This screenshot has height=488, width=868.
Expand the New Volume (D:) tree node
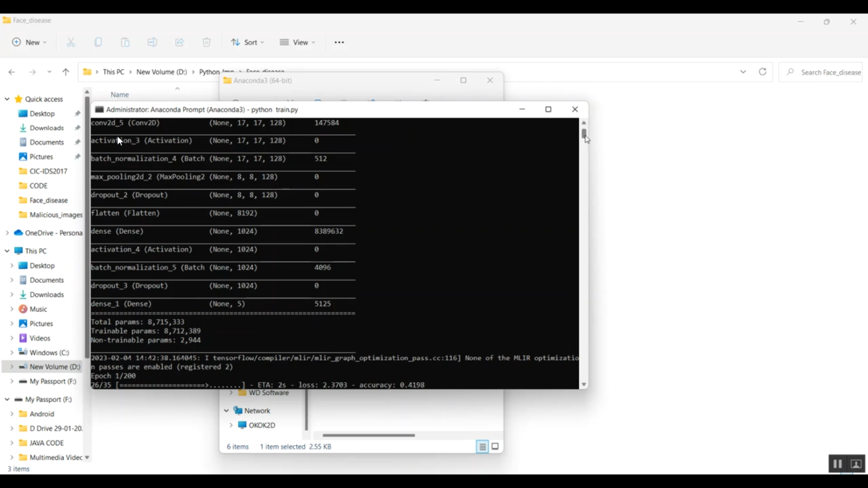click(12, 367)
